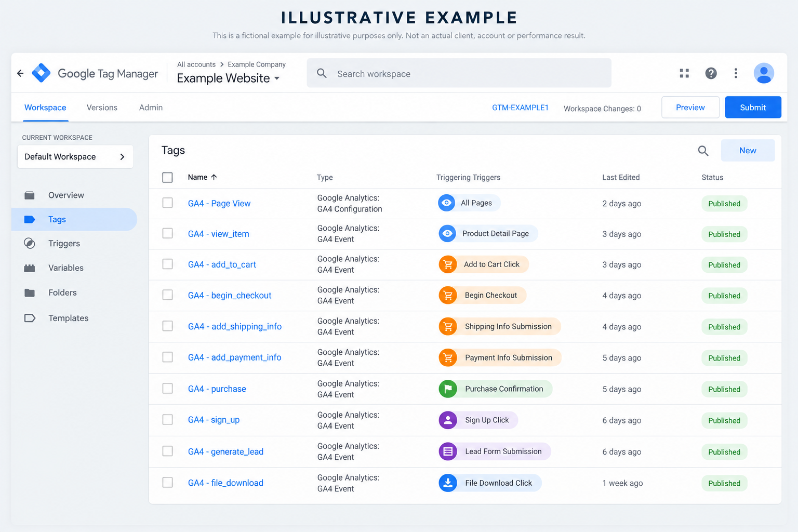The image size is (798, 532).
Task: Click the download icon of File Download Click
Action: tap(448, 483)
